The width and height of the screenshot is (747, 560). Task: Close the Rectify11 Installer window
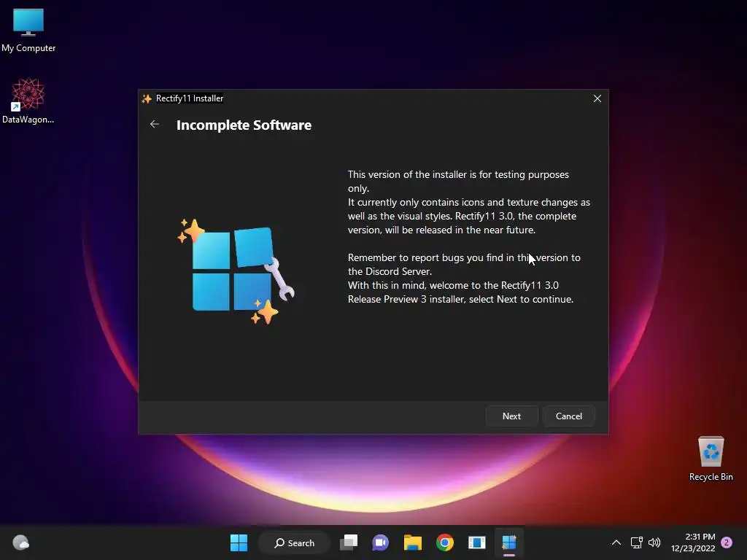click(597, 98)
